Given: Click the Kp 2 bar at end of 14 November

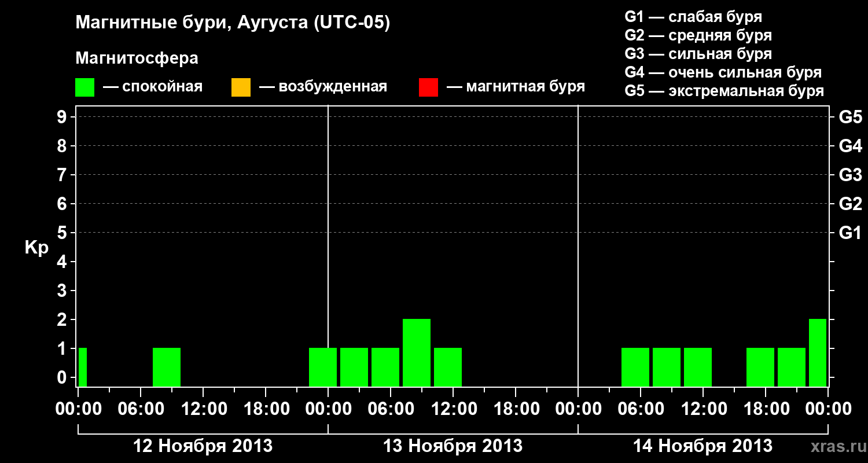Looking at the screenshot, I should coord(818,352).
